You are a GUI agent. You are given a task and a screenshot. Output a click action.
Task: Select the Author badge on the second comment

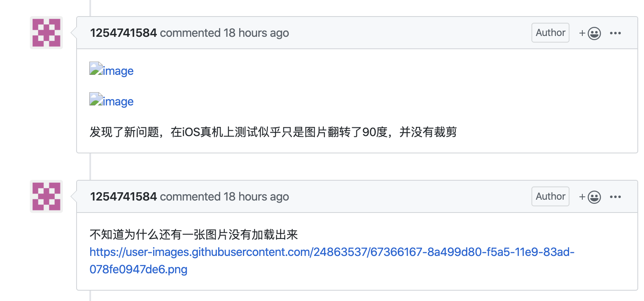[x=550, y=196]
